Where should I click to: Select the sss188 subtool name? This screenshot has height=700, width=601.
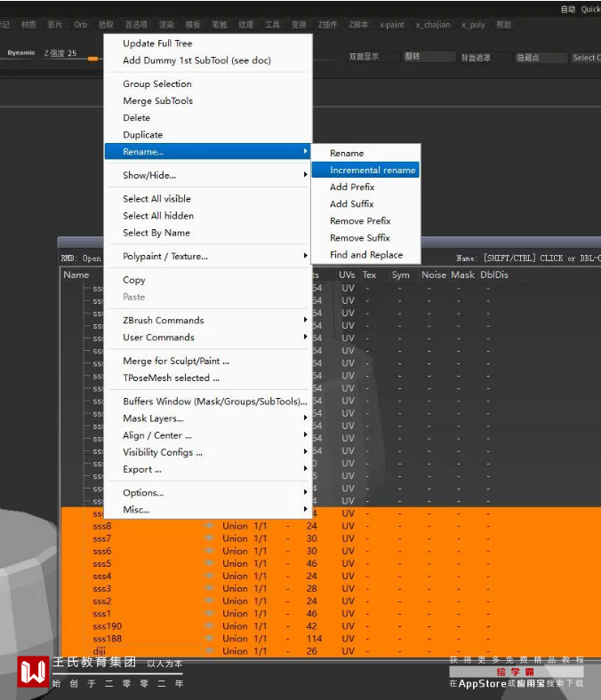click(x=108, y=639)
